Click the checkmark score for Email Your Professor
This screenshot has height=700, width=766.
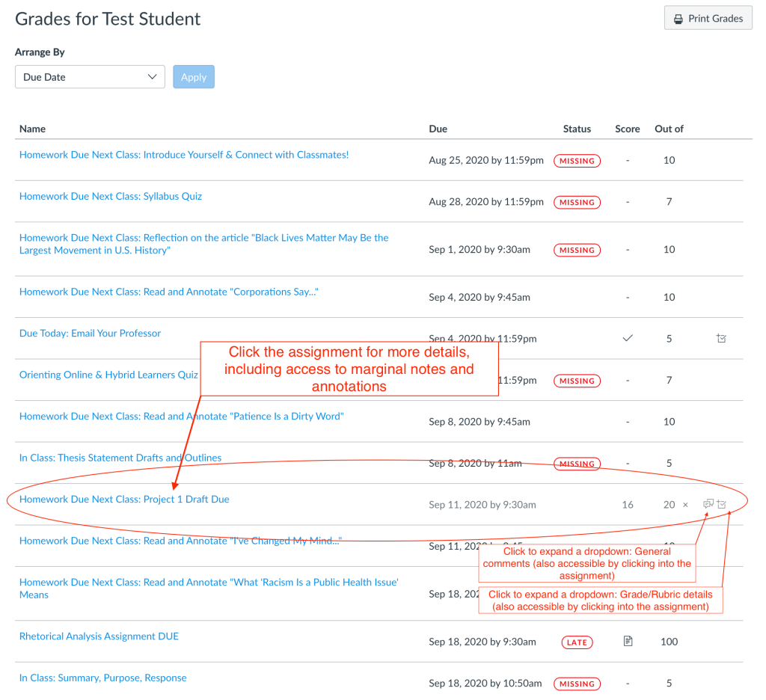[x=628, y=339]
